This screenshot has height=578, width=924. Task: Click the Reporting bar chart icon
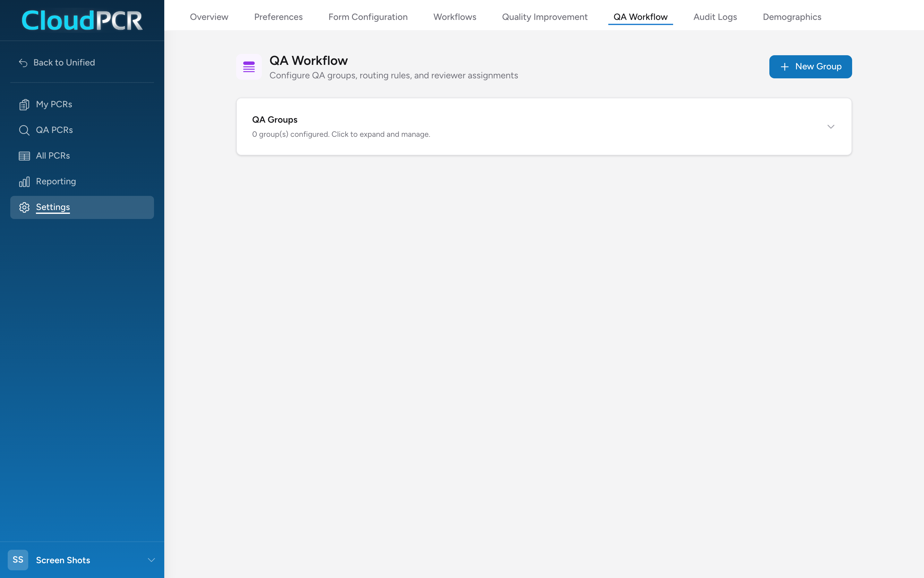tap(24, 181)
